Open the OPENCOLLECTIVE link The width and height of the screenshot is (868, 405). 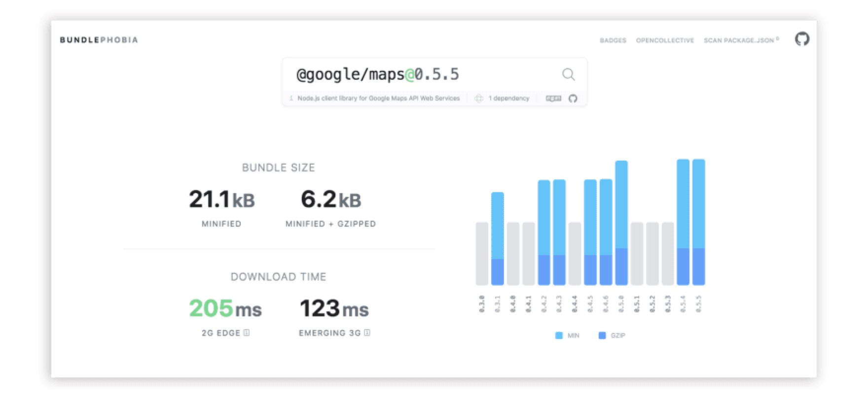point(665,40)
